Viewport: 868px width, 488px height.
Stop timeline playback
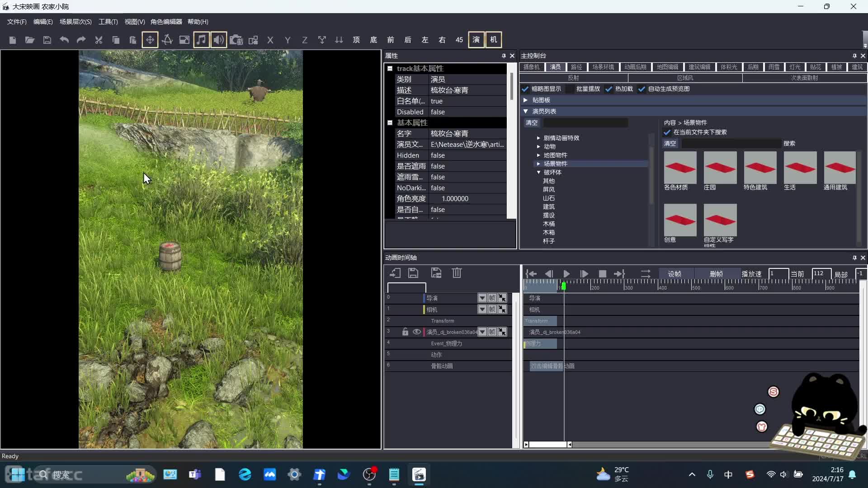tap(602, 274)
